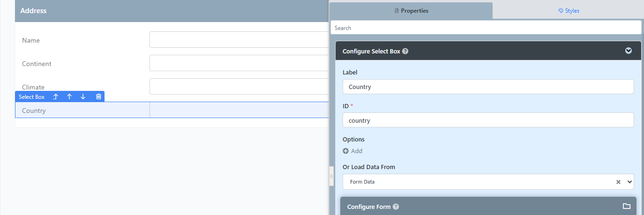This screenshot has height=215, width=644.
Task: Click the folder icon in Configure Form header
Action: pyautogui.click(x=626, y=206)
